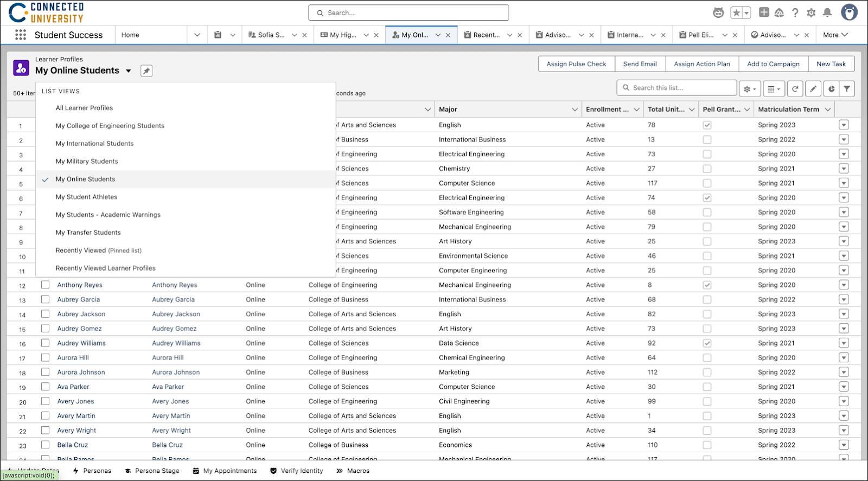The image size is (868, 481).
Task: Open List View Controls gear
Action: click(x=750, y=89)
